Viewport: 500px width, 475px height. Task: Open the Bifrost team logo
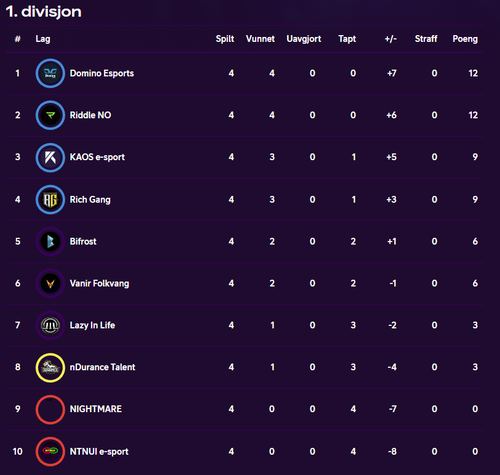[50, 242]
